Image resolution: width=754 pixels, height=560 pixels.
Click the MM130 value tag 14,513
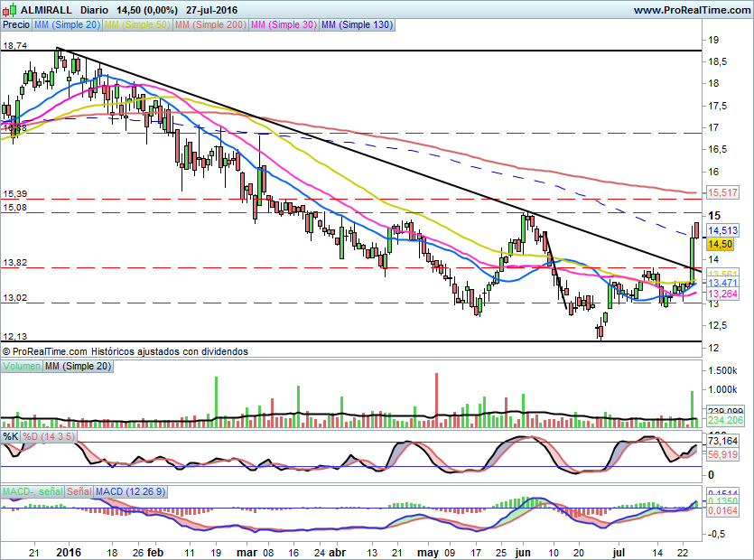[x=722, y=230]
